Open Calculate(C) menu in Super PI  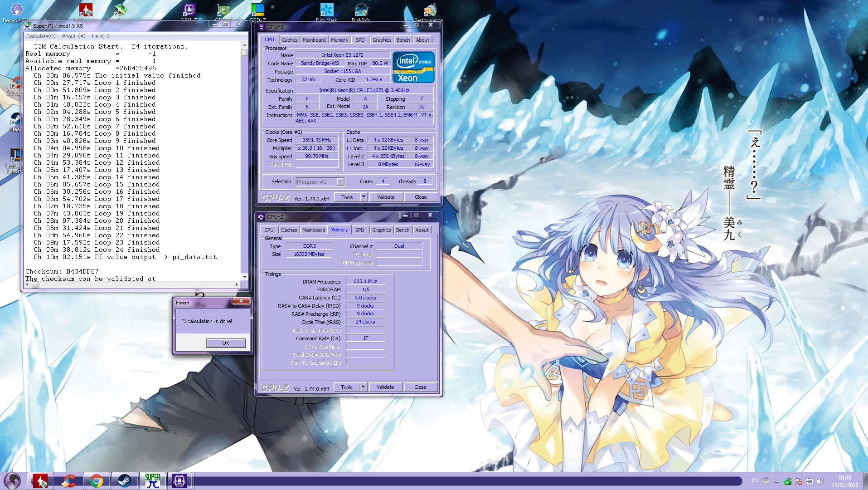tap(41, 36)
